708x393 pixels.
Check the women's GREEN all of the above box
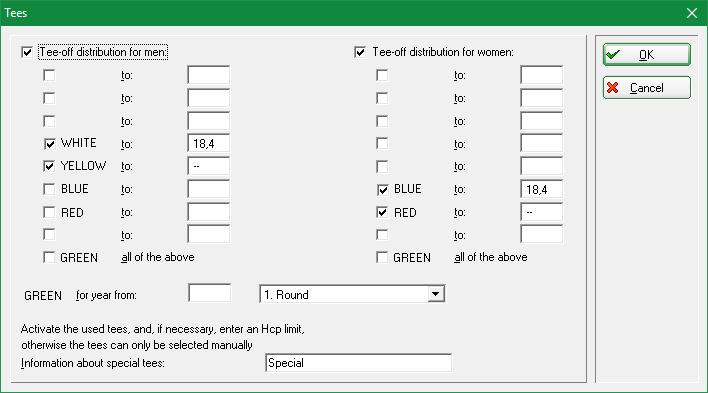(x=382, y=257)
